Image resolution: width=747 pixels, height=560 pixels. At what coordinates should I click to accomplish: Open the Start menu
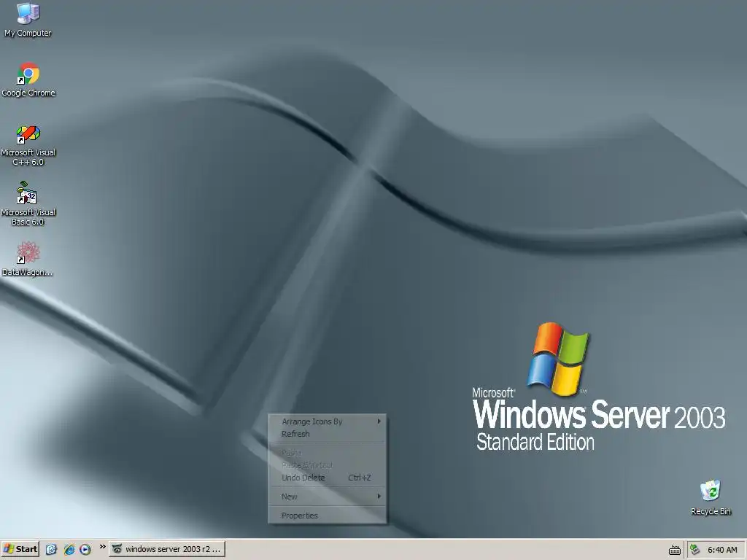pyautogui.click(x=20, y=549)
